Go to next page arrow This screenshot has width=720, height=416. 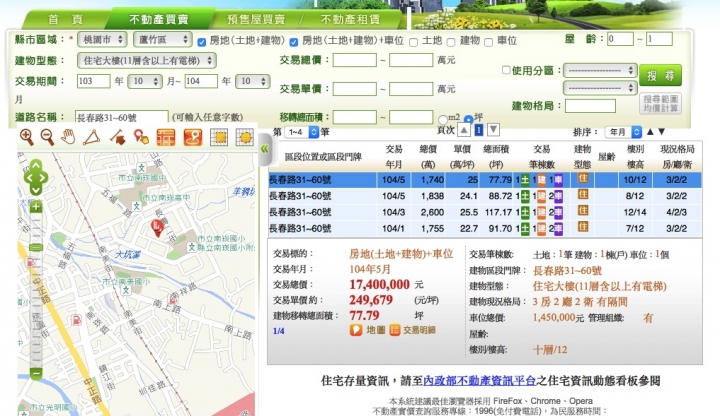pos(493,130)
